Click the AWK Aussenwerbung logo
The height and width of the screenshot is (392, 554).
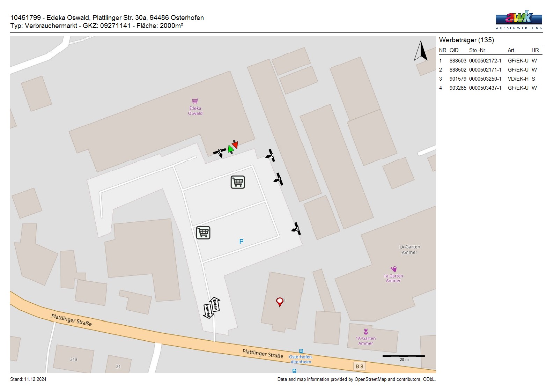(x=519, y=20)
